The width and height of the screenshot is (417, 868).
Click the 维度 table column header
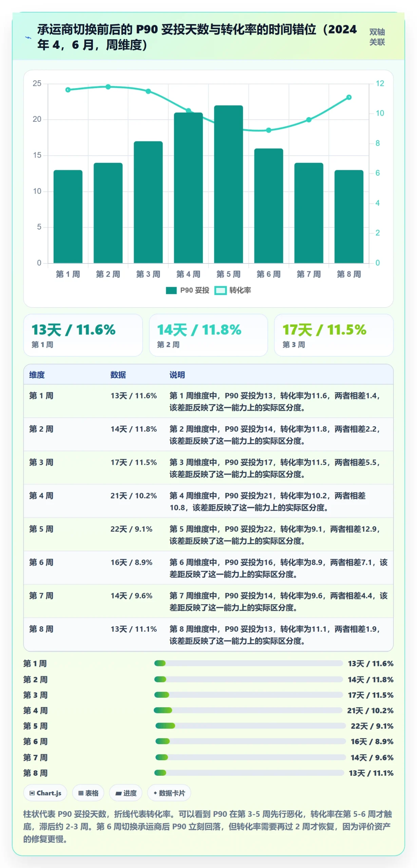[x=37, y=375]
